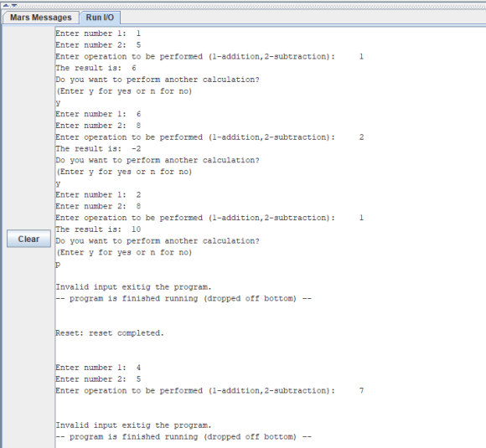Screen dimensions: 486x448
Task: Click the up-arrow expand icon on the divider
Action: coord(6,5)
